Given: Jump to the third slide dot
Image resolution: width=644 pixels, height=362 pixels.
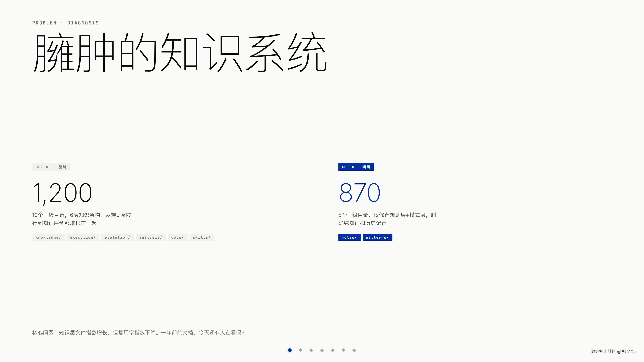Looking at the screenshot, I should point(311,350).
